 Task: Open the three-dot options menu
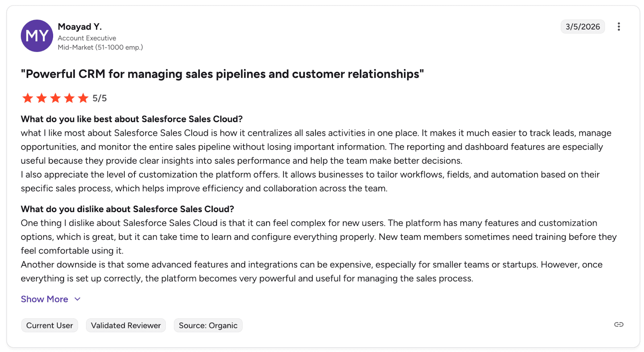pos(619,27)
